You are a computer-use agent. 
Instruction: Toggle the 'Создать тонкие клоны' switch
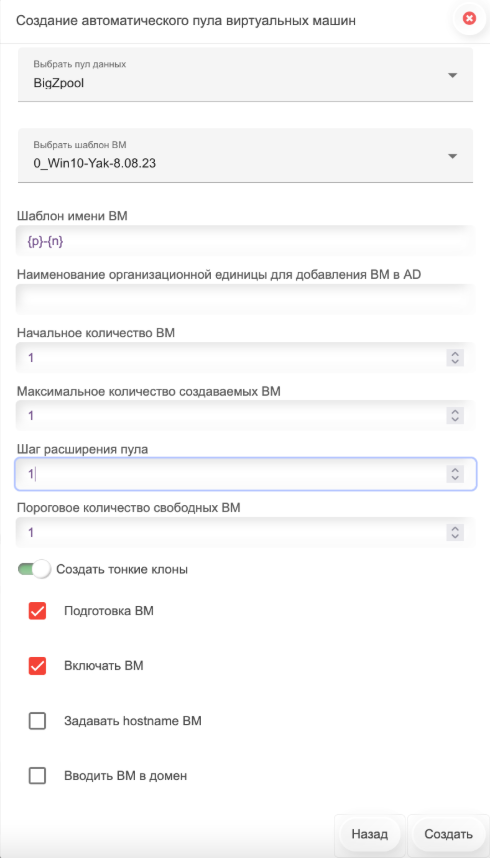point(34,569)
